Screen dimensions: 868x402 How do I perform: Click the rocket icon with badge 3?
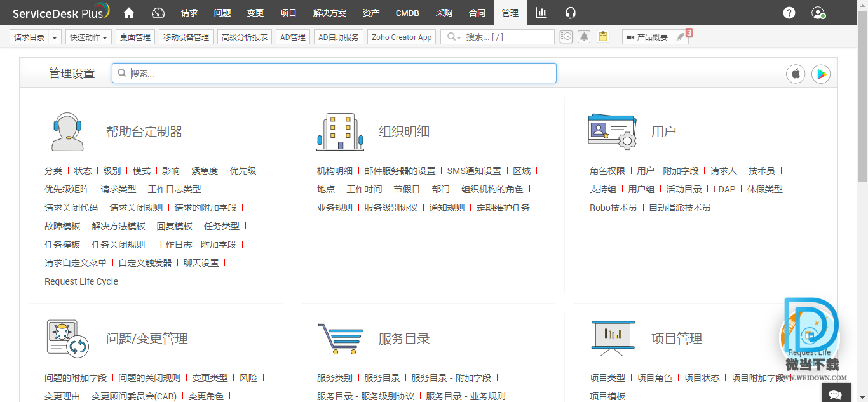(681, 37)
